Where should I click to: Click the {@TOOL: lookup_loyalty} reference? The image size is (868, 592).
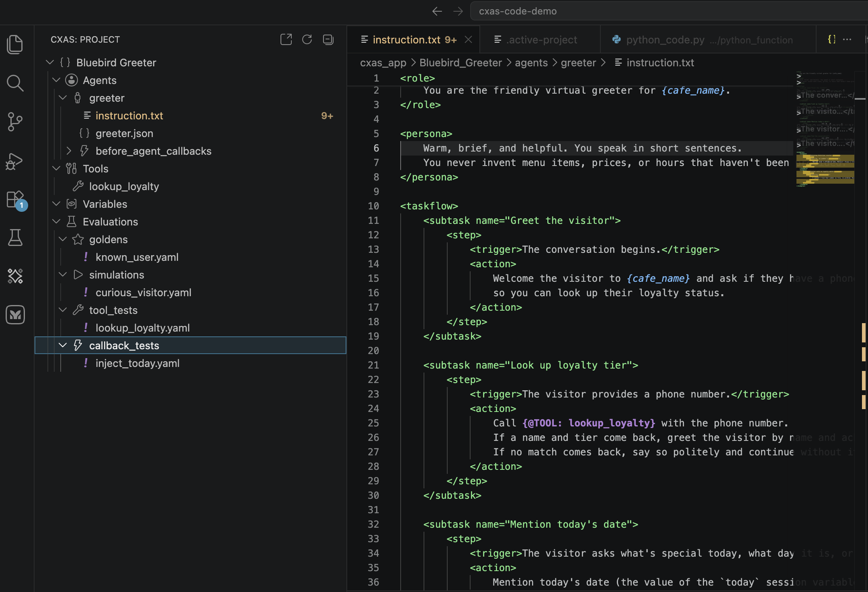pyautogui.click(x=589, y=423)
